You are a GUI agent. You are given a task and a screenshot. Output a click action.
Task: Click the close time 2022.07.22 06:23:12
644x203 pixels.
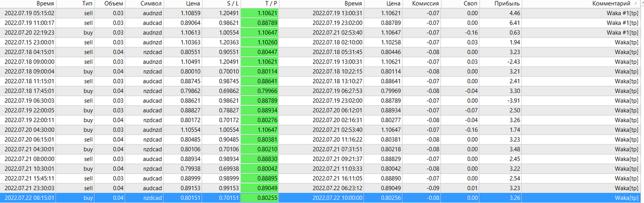click(x=338, y=188)
